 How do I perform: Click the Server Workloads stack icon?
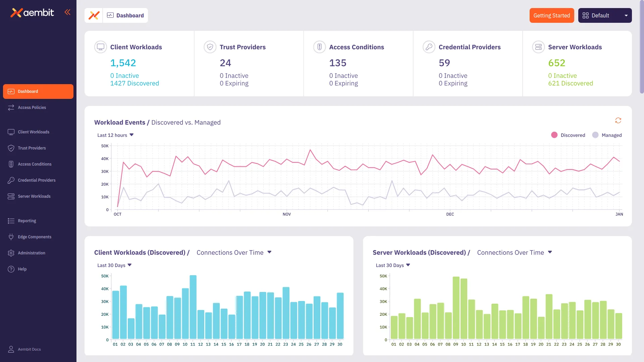[x=10, y=196]
